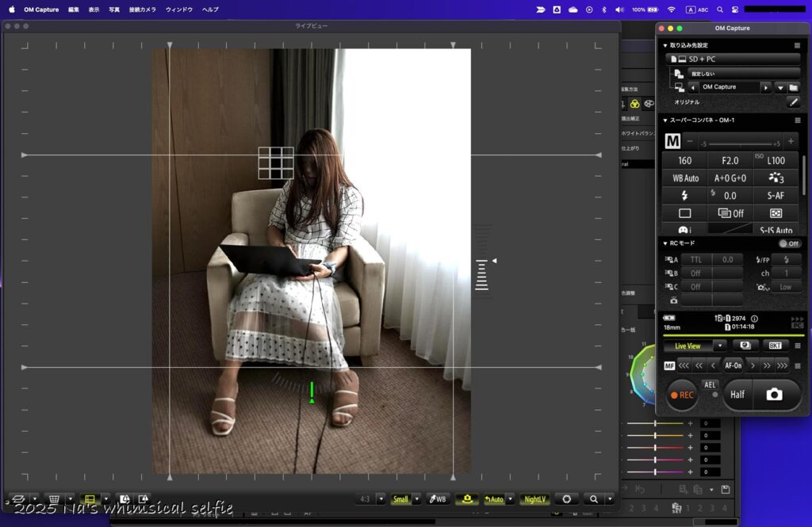Open the Small live view size dropdown
The height and width of the screenshot is (527, 812).
[x=416, y=499]
